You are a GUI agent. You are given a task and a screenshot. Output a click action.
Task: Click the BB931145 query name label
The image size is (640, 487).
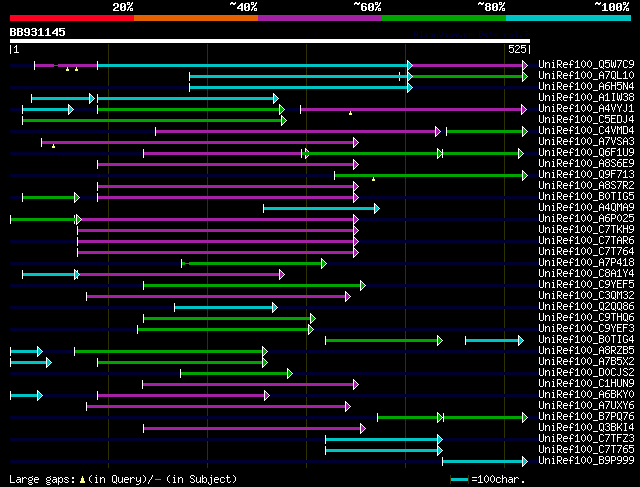tap(38, 32)
